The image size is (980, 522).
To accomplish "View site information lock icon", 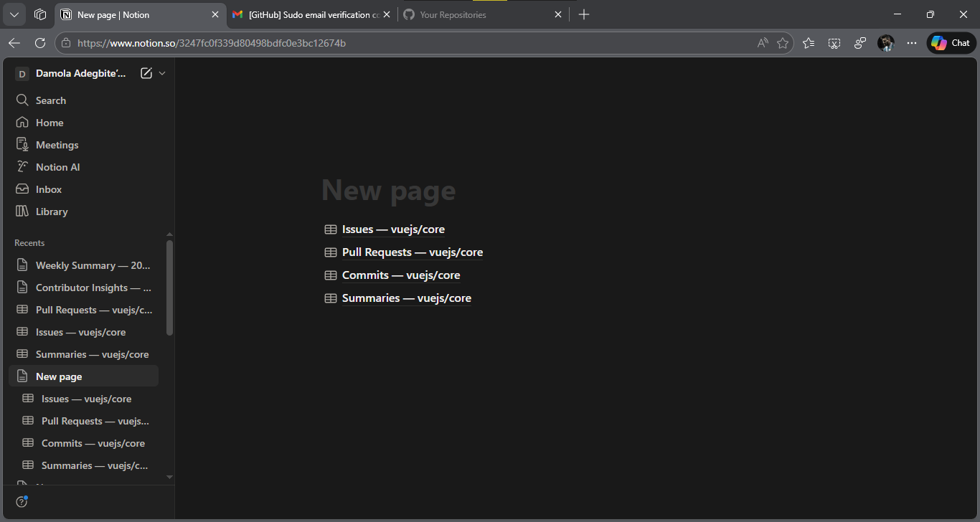I will pos(66,43).
